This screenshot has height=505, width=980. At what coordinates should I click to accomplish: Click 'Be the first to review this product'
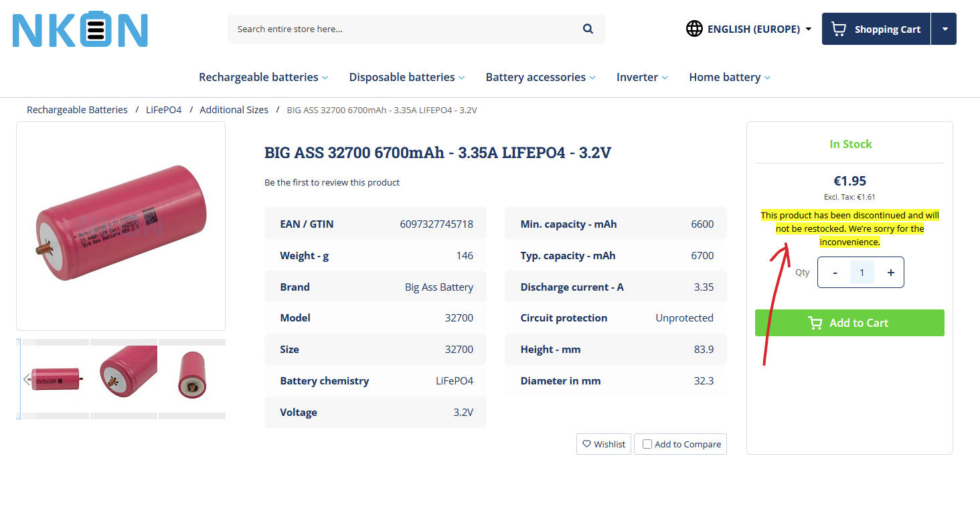coord(332,182)
